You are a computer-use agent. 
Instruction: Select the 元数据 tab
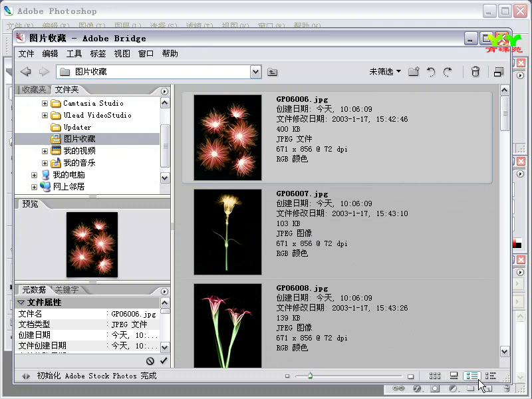pyautogui.click(x=34, y=290)
